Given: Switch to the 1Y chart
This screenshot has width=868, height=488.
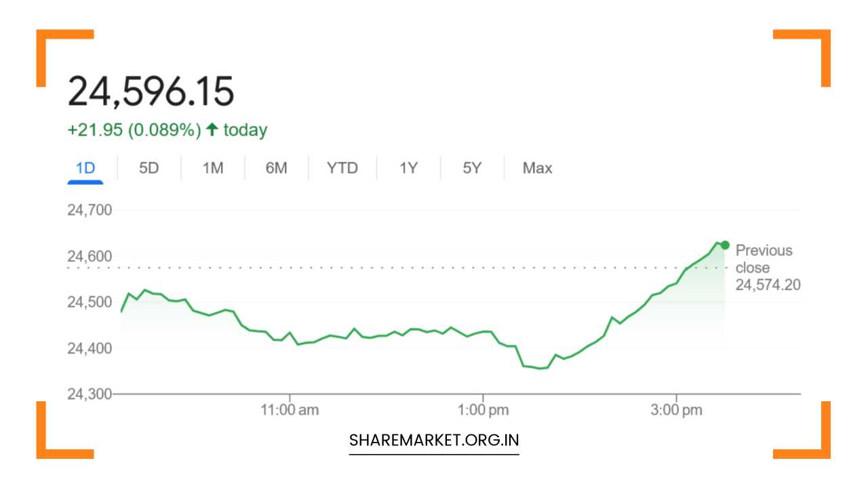Looking at the screenshot, I should [408, 167].
